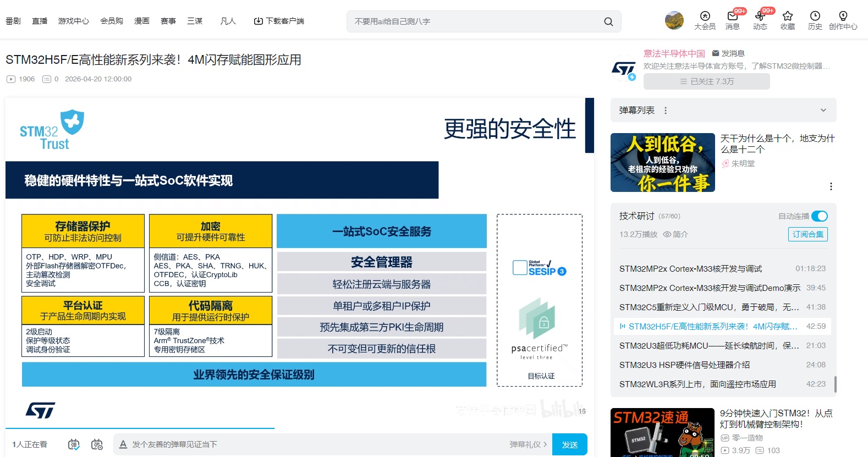
Task: Open the danmaku text style A icon
Action: point(123,444)
